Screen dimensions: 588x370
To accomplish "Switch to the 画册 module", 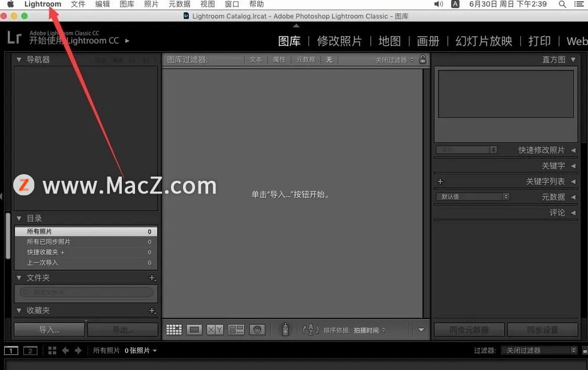I will coord(428,41).
